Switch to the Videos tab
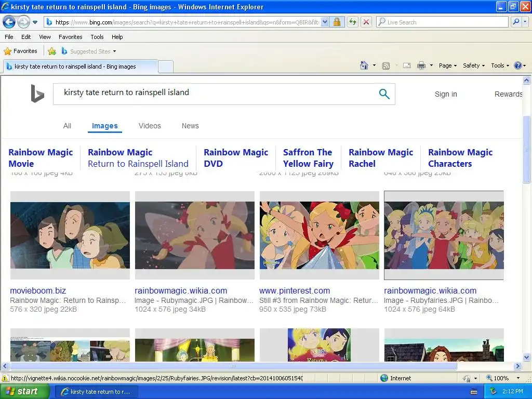This screenshot has height=399, width=532. pyautogui.click(x=150, y=126)
